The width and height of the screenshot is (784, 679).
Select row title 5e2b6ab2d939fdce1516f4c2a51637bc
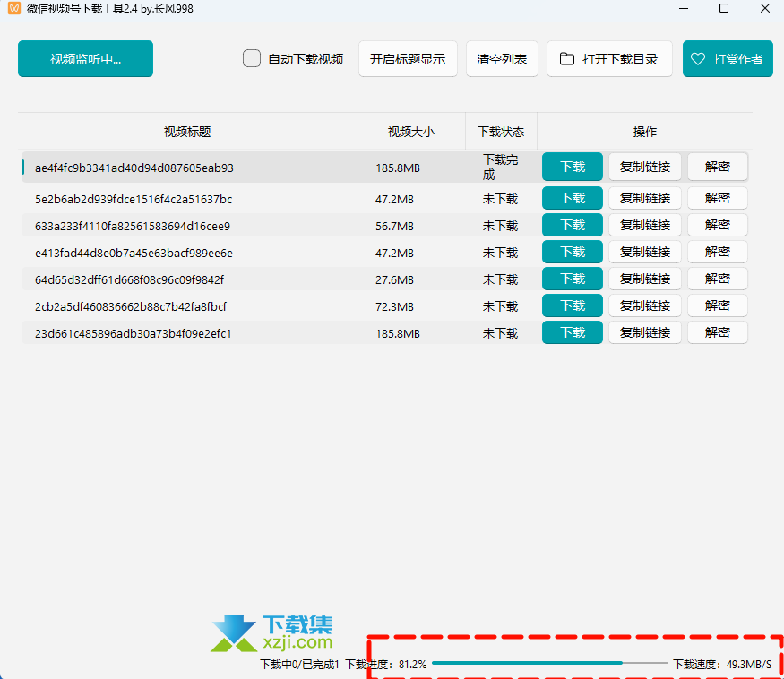coord(134,200)
